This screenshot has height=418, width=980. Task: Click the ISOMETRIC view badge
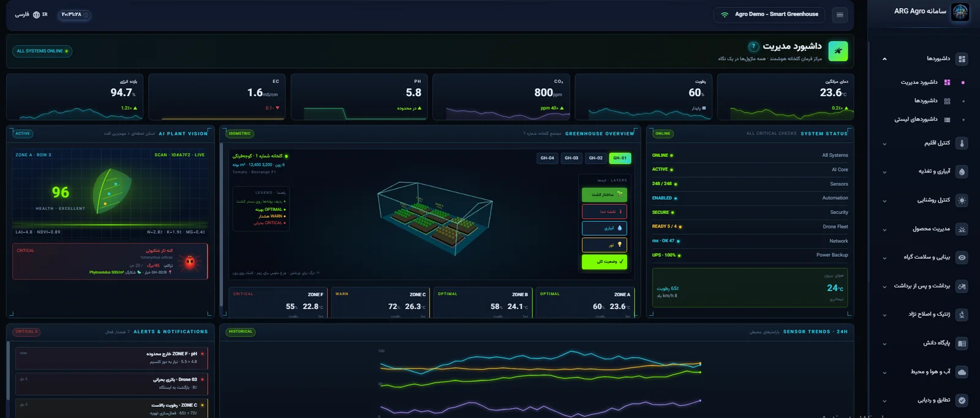click(239, 134)
